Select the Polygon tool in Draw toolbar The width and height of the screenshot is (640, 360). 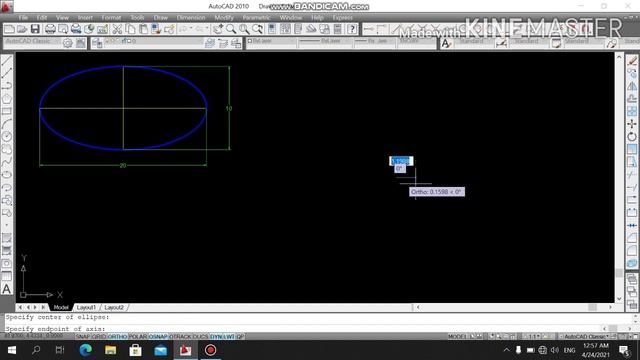(x=7, y=99)
